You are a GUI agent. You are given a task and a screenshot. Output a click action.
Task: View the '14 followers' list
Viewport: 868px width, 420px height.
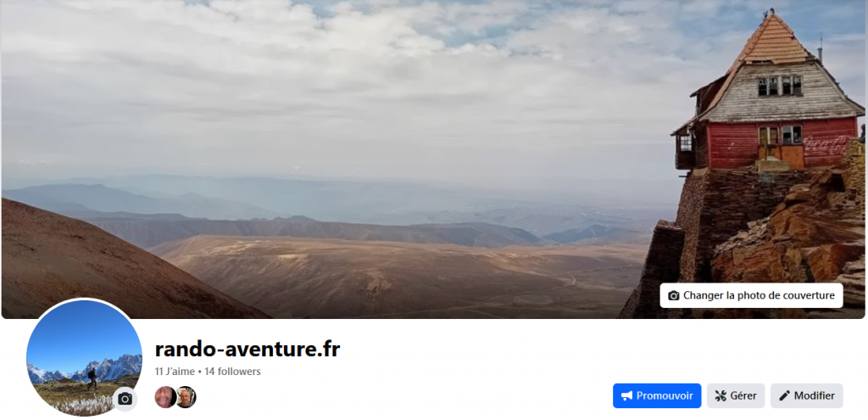(x=232, y=372)
